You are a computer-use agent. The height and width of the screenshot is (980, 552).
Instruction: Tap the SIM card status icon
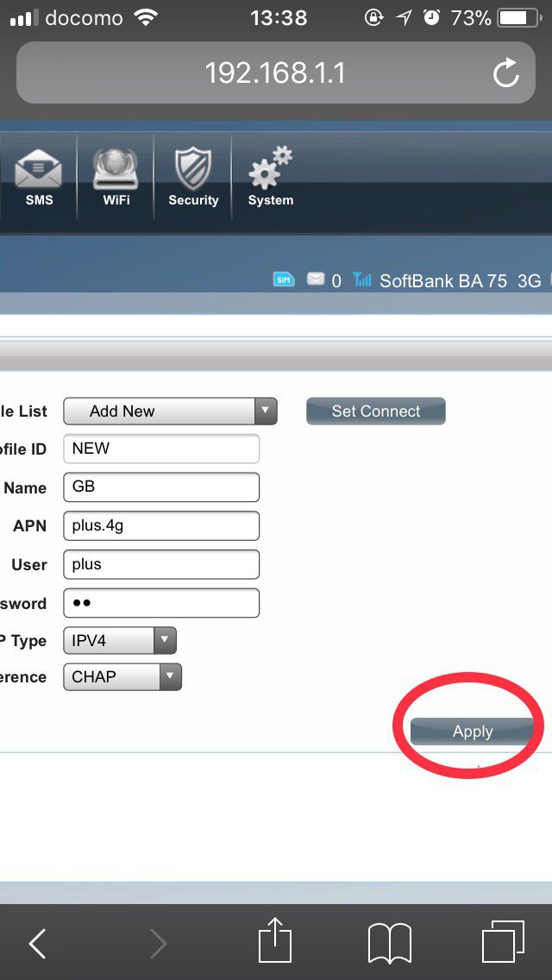point(283,280)
